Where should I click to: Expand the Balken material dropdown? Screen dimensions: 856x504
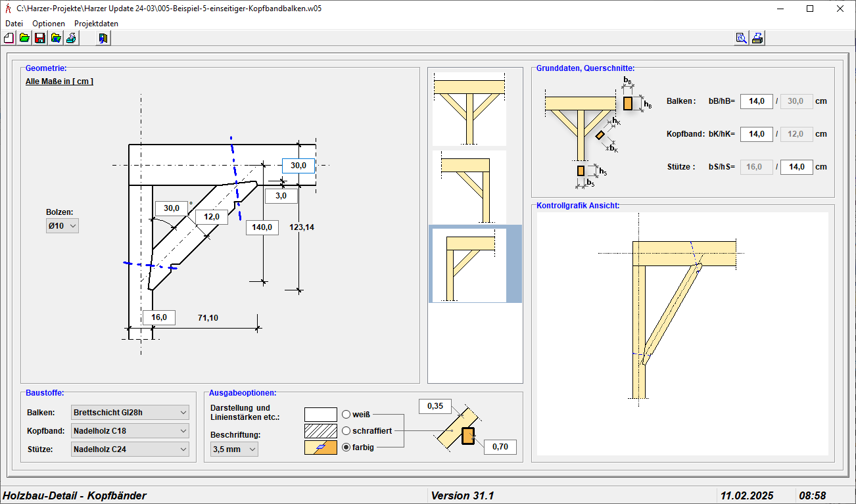click(x=130, y=413)
